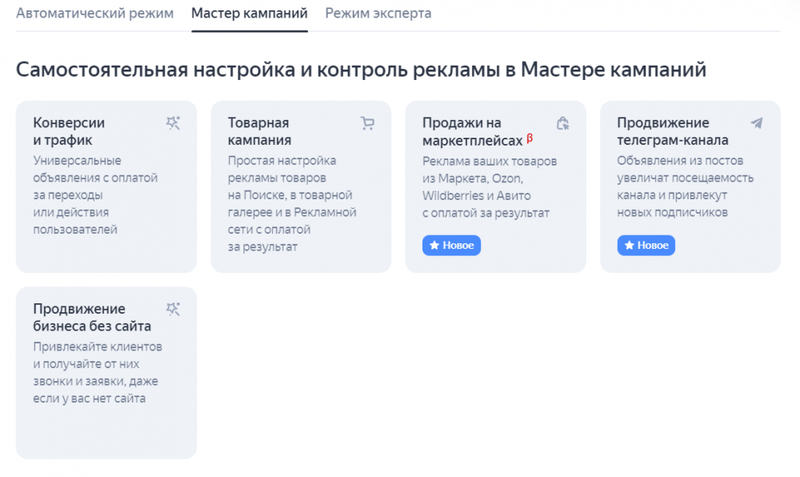This screenshot has height=477, width=800.
Task: Click the text Привлекайте клиентов и получайте
Action: click(97, 372)
